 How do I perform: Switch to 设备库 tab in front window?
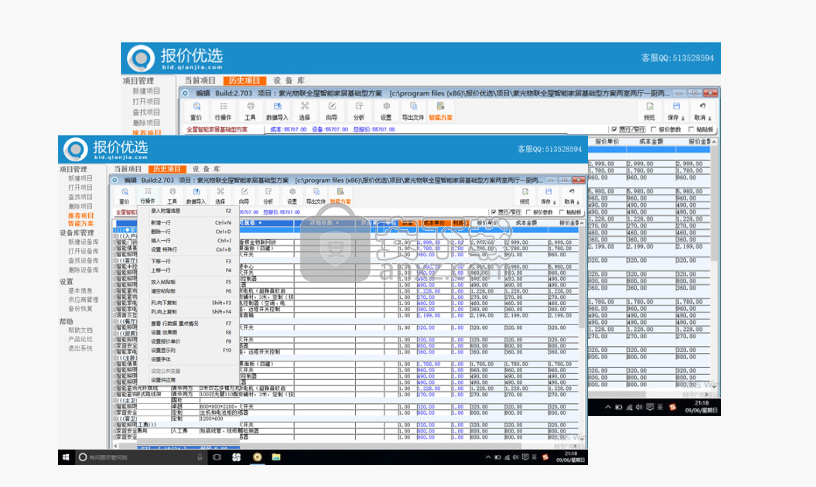click(x=206, y=169)
